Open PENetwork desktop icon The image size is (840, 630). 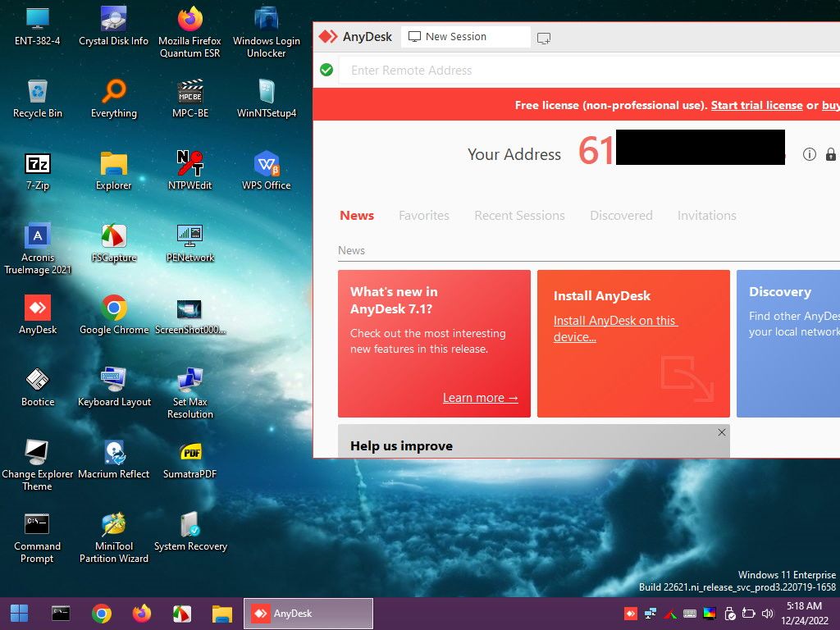click(x=189, y=243)
